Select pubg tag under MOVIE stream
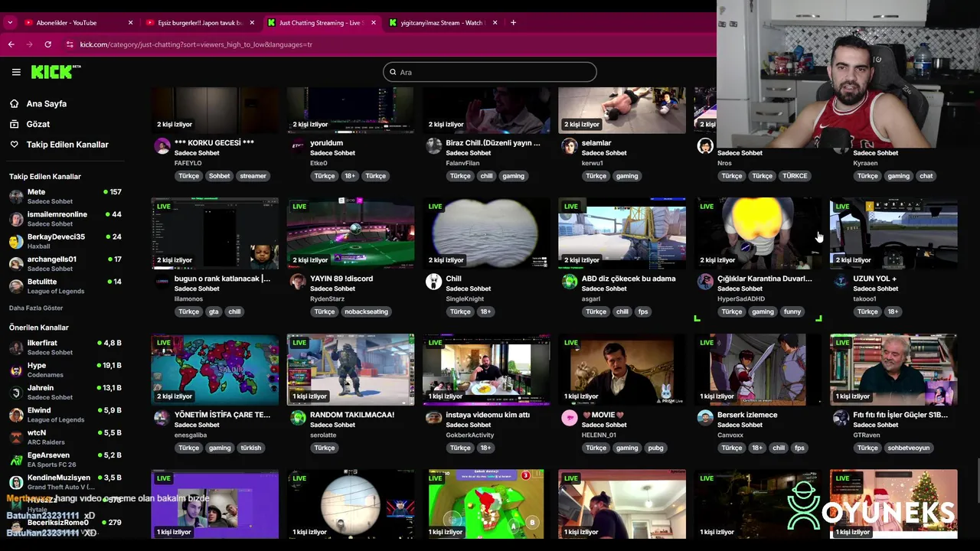Image resolution: width=980 pixels, height=551 pixels. pyautogui.click(x=655, y=448)
